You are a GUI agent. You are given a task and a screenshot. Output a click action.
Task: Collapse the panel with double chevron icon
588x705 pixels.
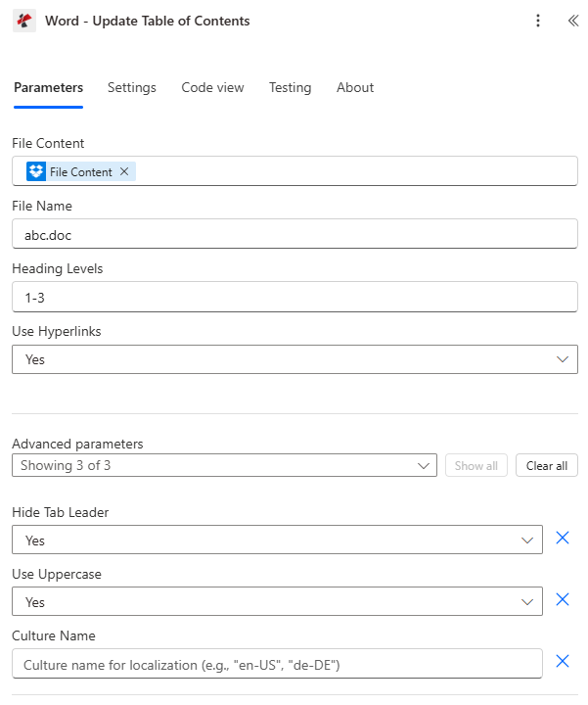tap(573, 21)
